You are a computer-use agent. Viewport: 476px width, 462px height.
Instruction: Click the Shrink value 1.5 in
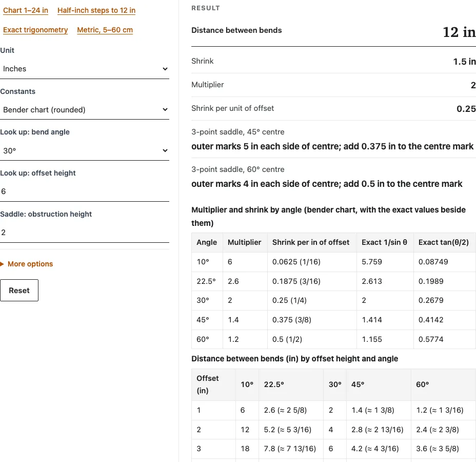click(x=464, y=62)
